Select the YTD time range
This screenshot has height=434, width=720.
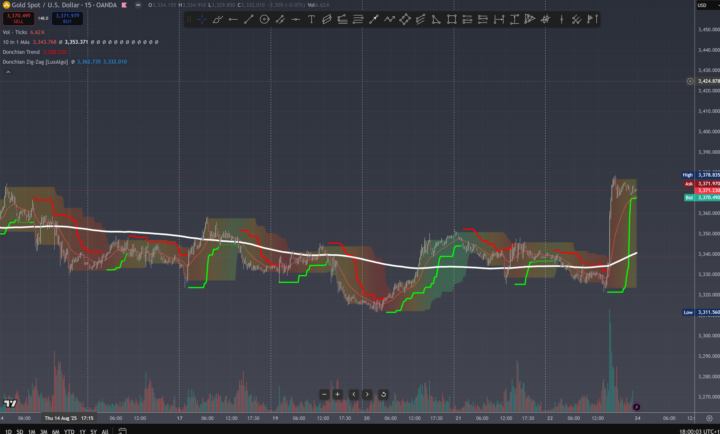pyautogui.click(x=69, y=431)
